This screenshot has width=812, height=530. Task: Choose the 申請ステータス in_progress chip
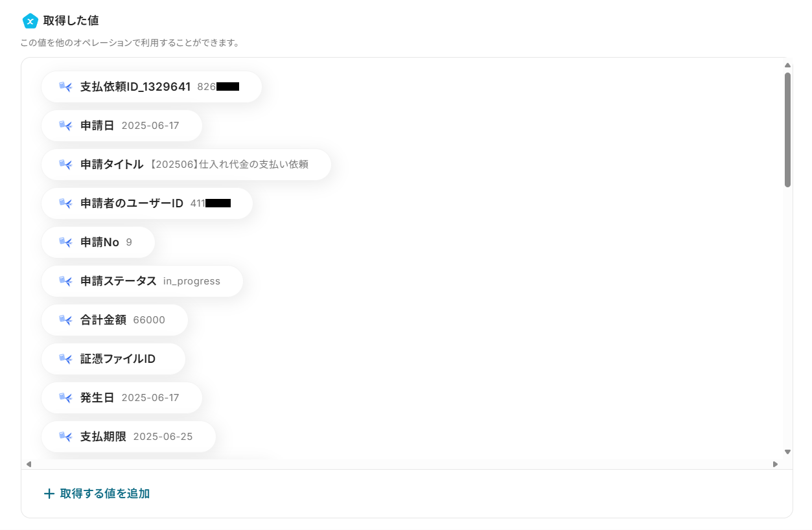pos(142,281)
